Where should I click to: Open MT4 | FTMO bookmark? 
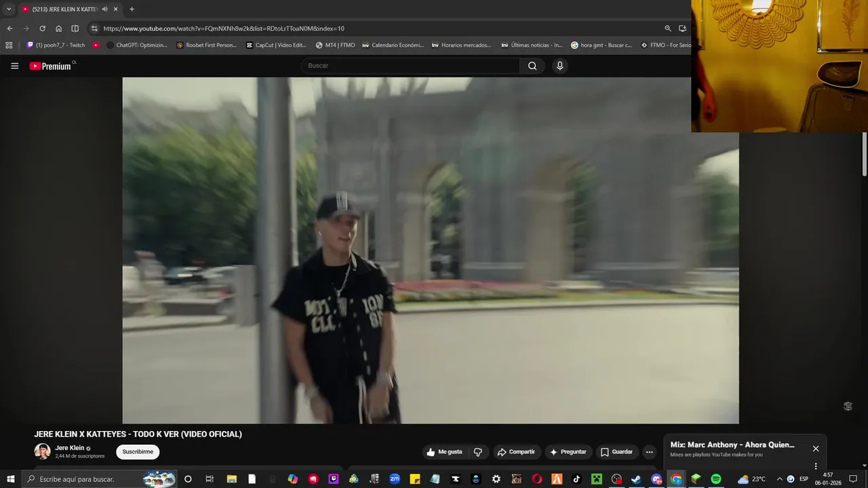pyautogui.click(x=335, y=45)
